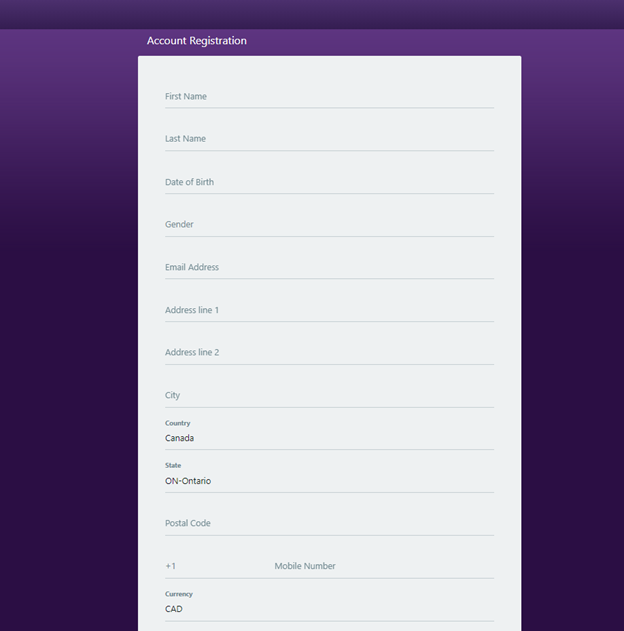624x631 pixels.
Task: Click into Address line 1
Action: point(329,310)
